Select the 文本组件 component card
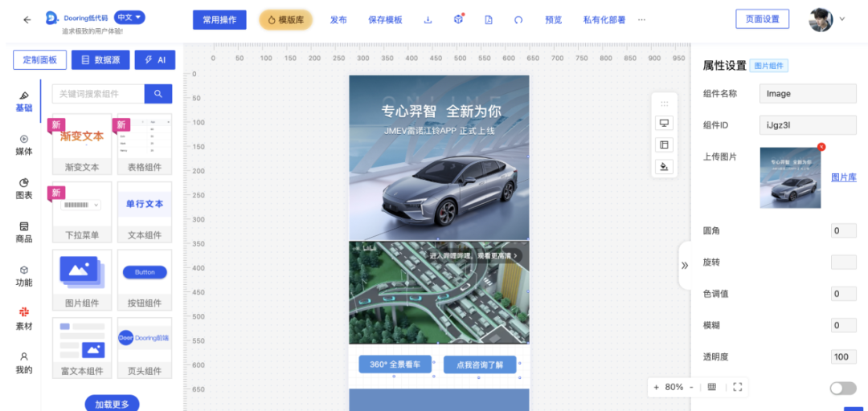Viewport: 868px width, 411px height. pyautogui.click(x=145, y=213)
